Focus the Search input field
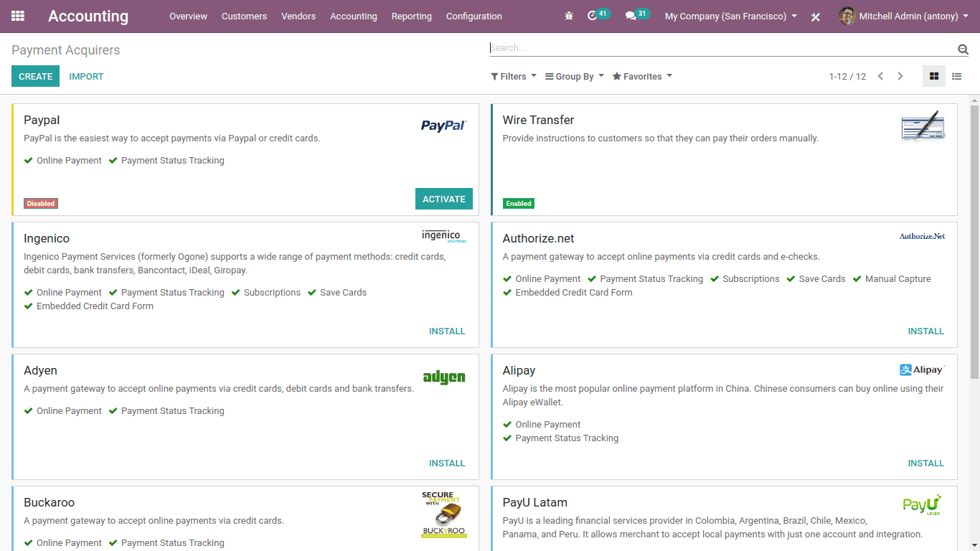The height and width of the screenshot is (551, 980). coord(723,48)
